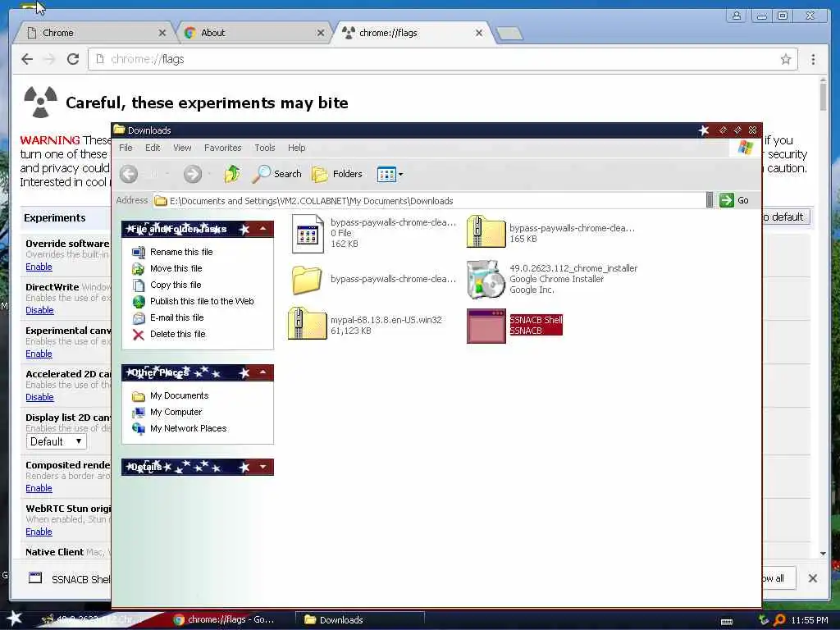Open the star Start button on taskbar
840x630 pixels.
[x=14, y=619]
